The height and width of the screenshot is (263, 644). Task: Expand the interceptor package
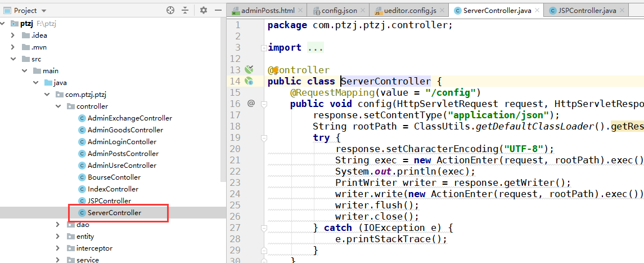[58, 248]
